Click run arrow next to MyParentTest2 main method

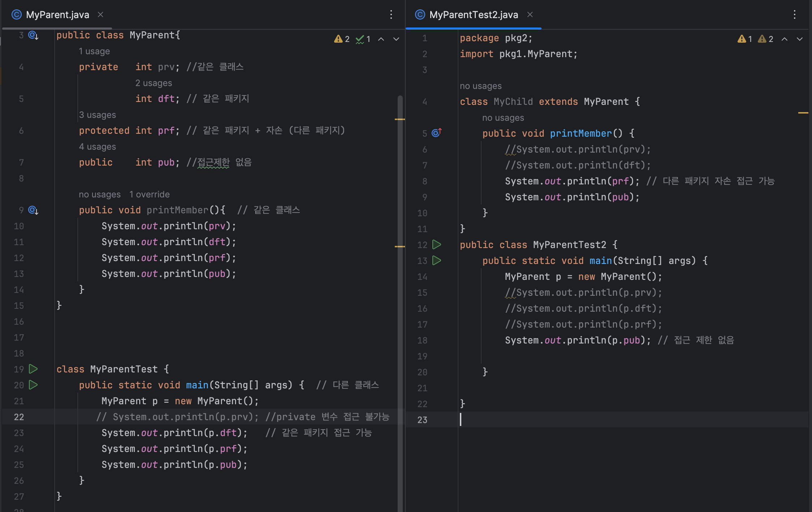tap(437, 261)
